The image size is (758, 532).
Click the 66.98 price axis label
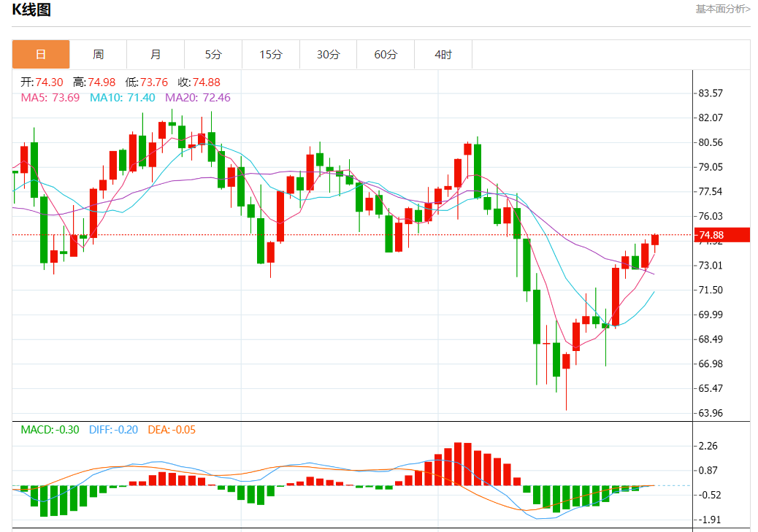pos(711,364)
